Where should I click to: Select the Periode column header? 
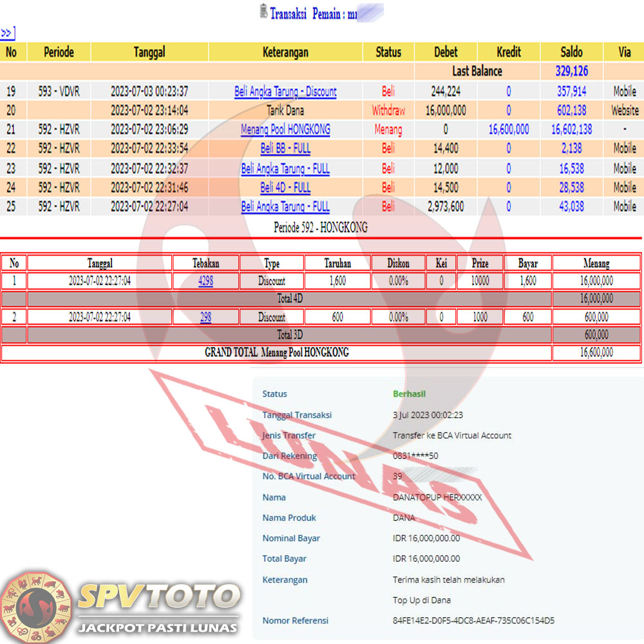[59, 52]
